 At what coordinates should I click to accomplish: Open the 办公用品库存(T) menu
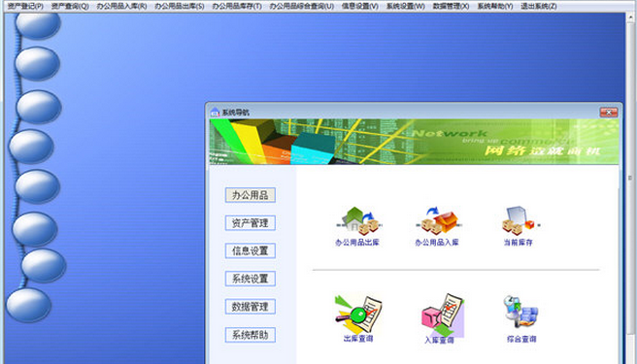237,6
